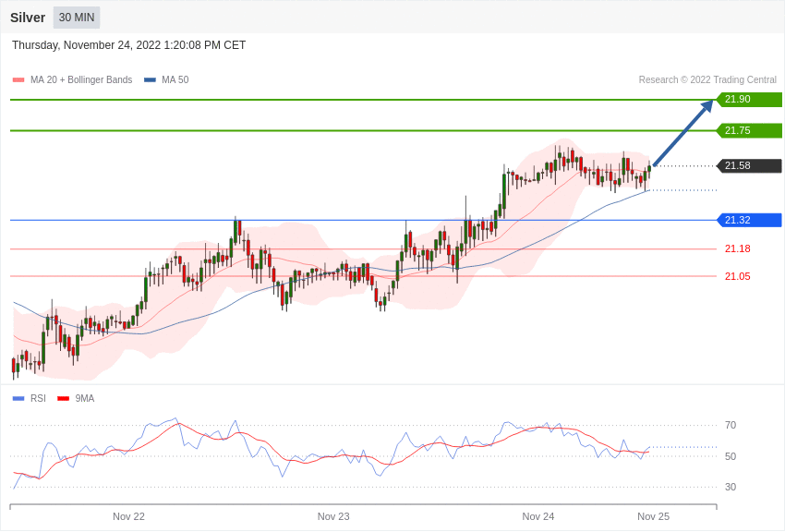Click the RSI 70 axis value
This screenshot has height=532, width=785.
pyautogui.click(x=731, y=426)
